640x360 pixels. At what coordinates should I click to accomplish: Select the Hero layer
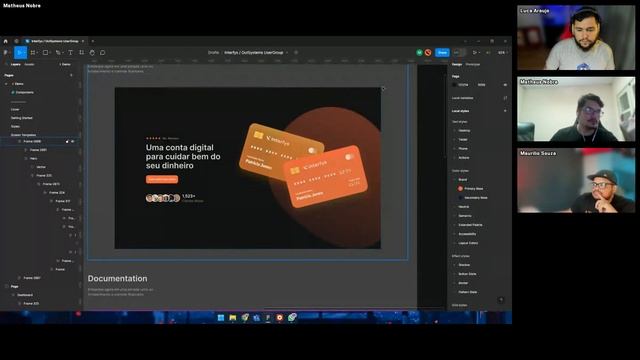pos(33,158)
